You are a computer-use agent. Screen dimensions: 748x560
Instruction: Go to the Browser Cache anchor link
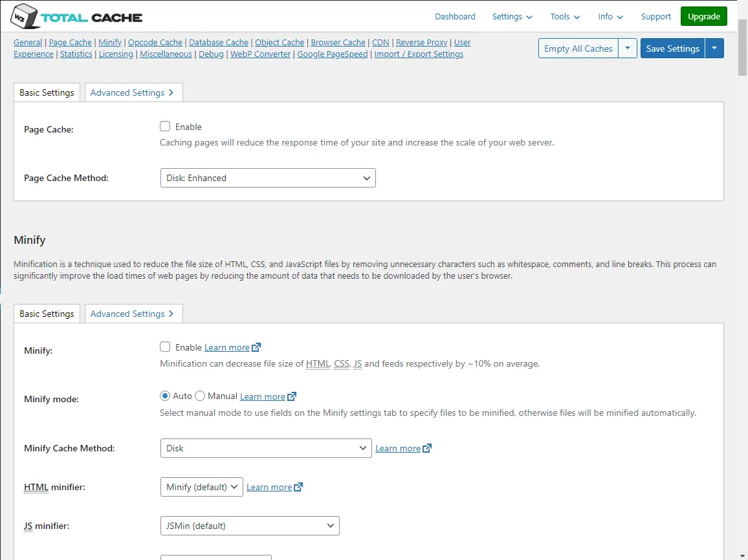pos(338,43)
